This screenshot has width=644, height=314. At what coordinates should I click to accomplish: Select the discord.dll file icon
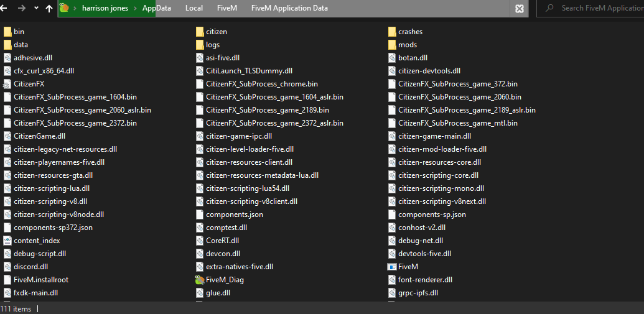[7, 267]
